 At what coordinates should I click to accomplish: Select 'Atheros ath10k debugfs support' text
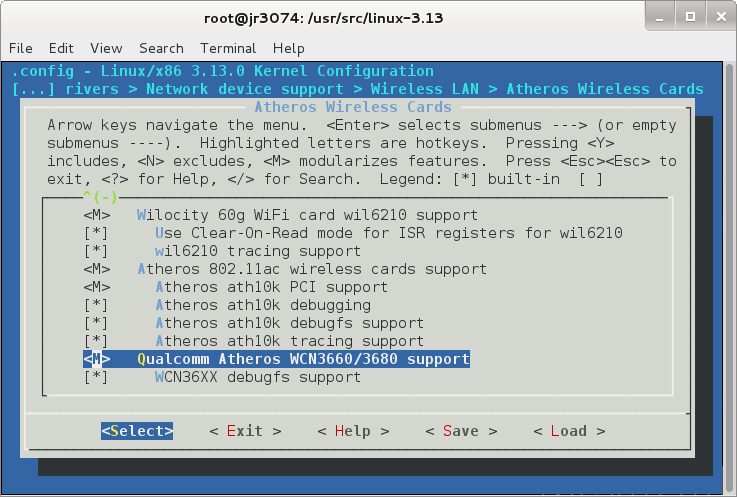click(290, 323)
